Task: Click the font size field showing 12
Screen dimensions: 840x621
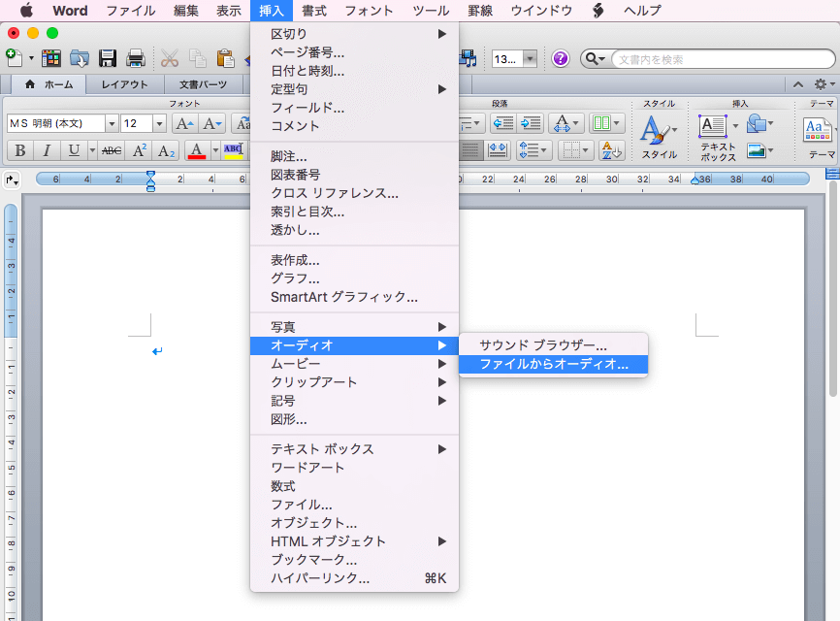Action: pos(137,124)
